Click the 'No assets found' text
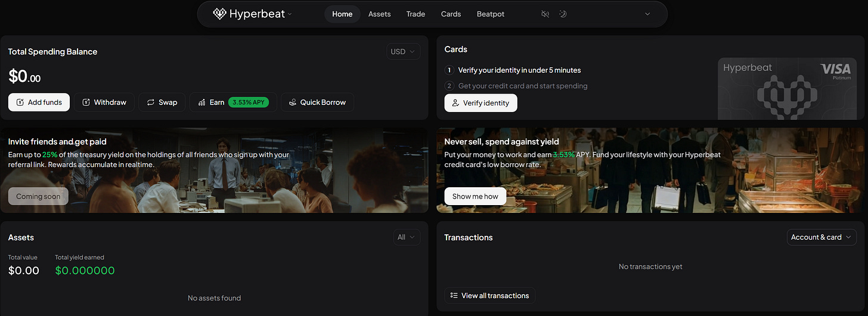This screenshot has width=868, height=316. coord(214,298)
